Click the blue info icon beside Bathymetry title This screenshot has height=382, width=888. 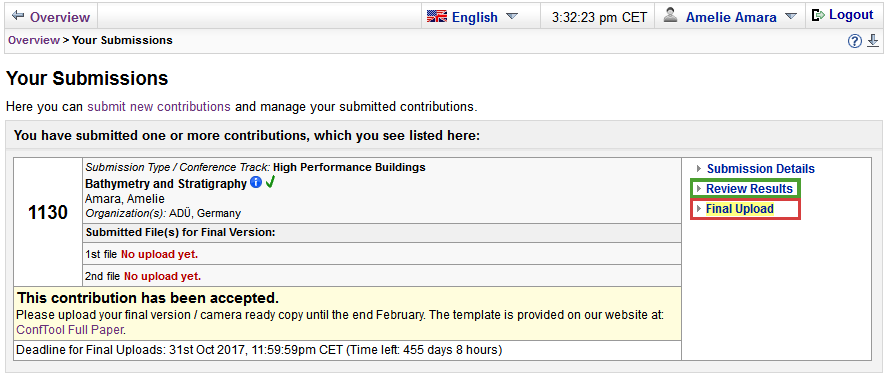pos(256,183)
